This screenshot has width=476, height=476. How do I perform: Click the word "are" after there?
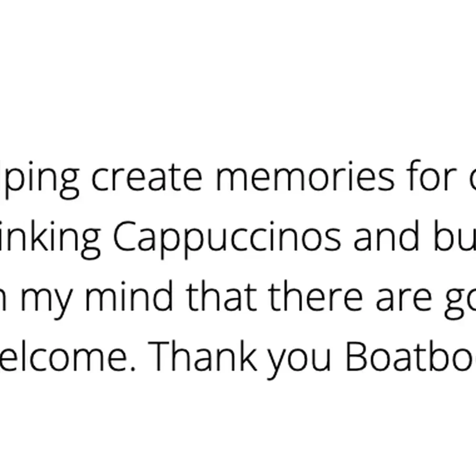404,298
